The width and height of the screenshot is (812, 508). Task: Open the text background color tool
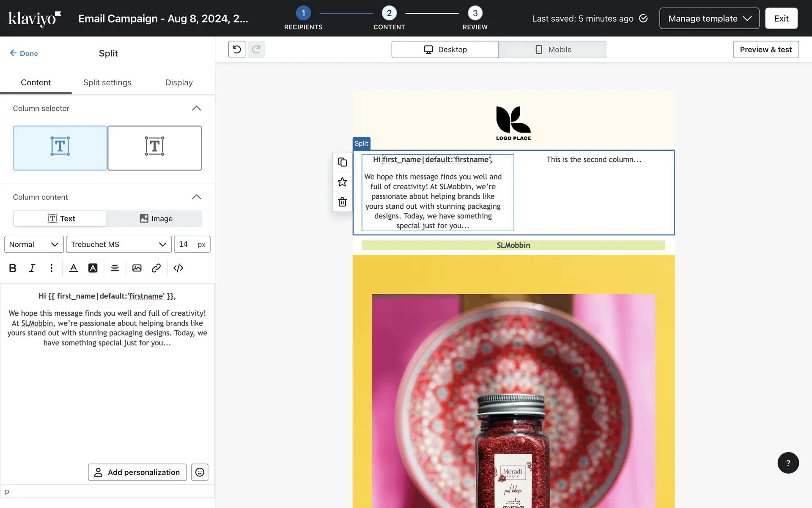click(93, 268)
